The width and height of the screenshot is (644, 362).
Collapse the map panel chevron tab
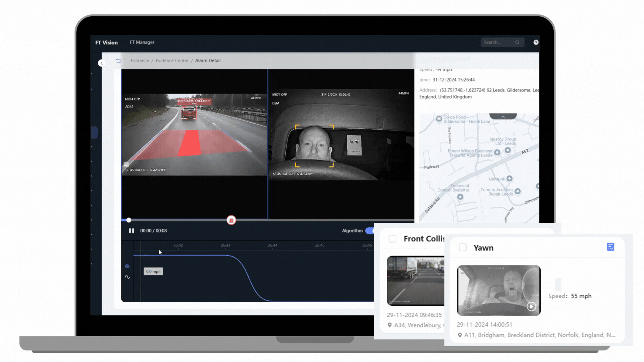[x=503, y=116]
